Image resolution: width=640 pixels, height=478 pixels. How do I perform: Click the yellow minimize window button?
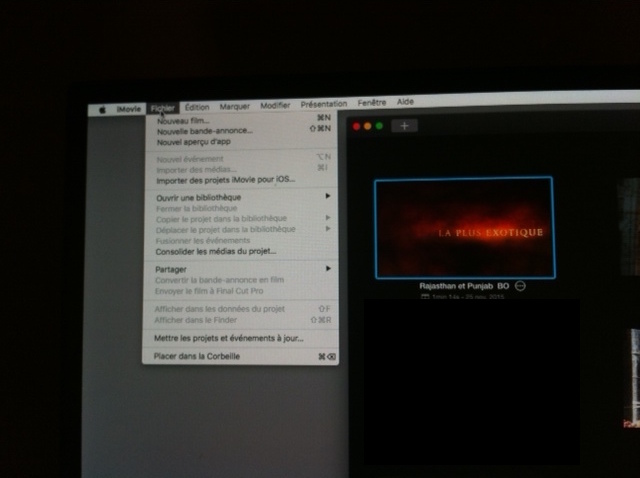368,126
